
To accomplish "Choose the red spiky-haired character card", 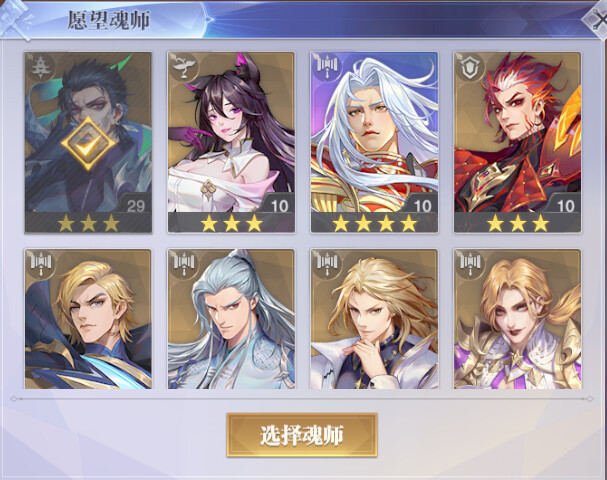I will 518,142.
